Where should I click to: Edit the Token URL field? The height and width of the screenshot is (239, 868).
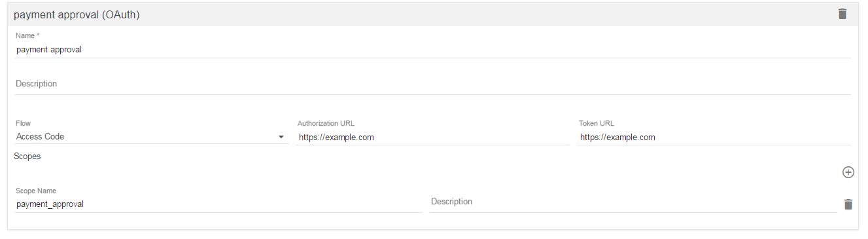click(714, 138)
